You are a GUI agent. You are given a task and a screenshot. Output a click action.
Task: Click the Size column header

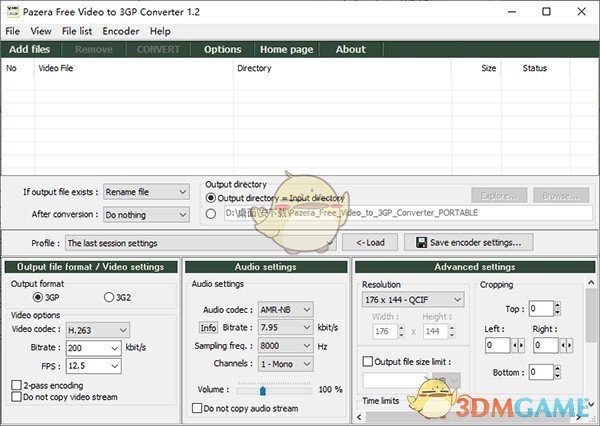[x=476, y=68]
